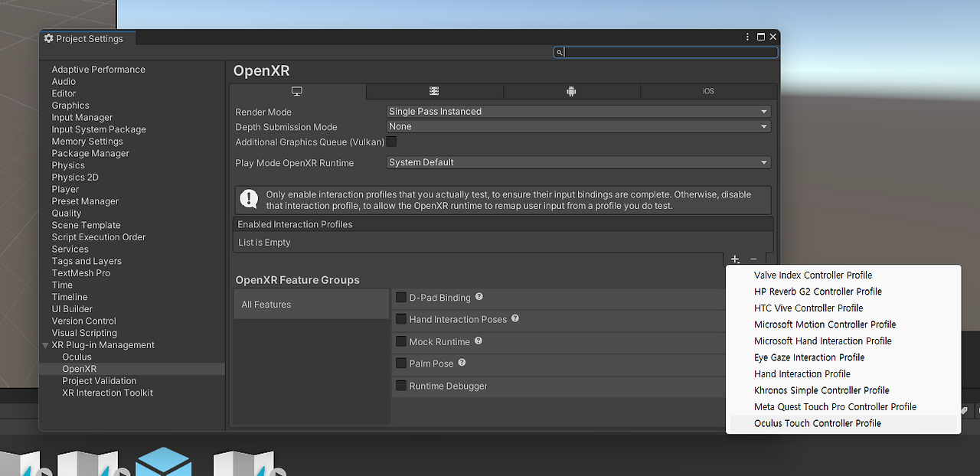The width and height of the screenshot is (980, 476).
Task: Open Script Execution Order settings
Action: tap(99, 237)
